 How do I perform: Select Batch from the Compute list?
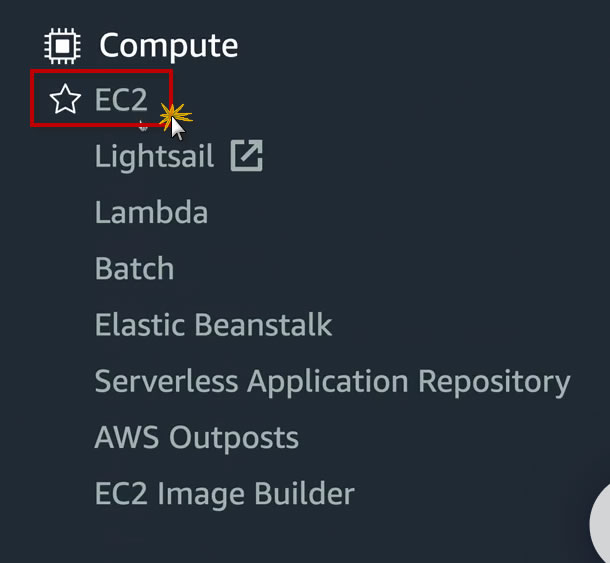134,269
